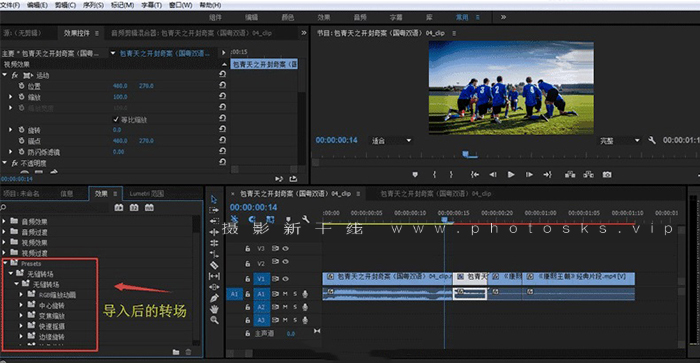The width and height of the screenshot is (700, 363).
Task: Toggle eye visibility of track V3
Action: (285, 248)
